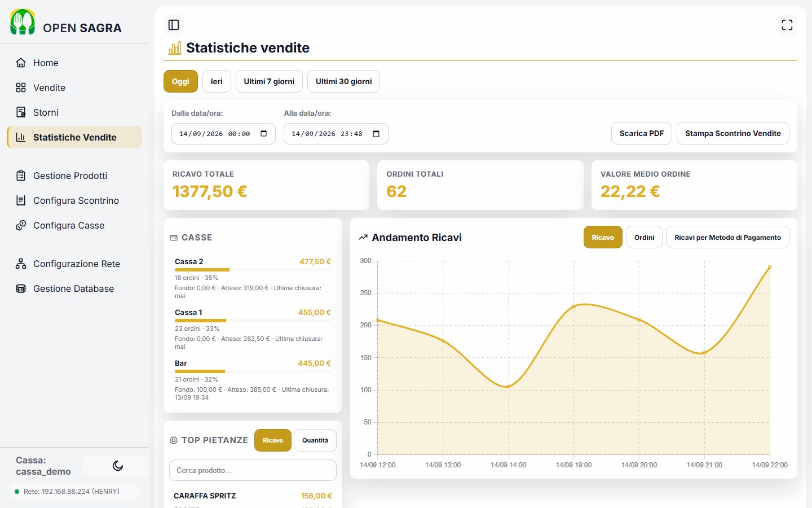812x508 pixels.
Task: Toggle the sidebar panel icon
Action: 174,25
